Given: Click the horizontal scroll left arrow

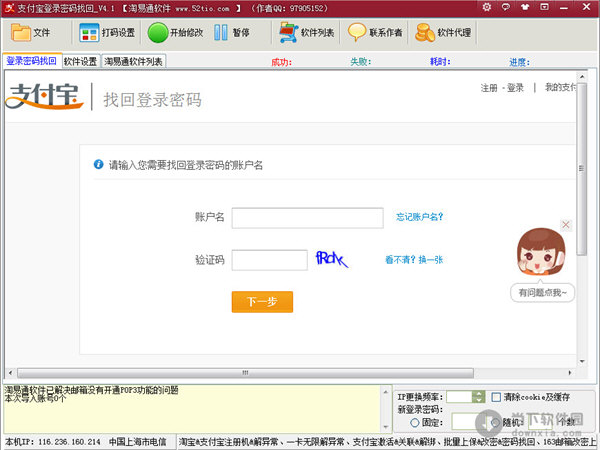Looking at the screenshot, I should pyautogui.click(x=10, y=373).
